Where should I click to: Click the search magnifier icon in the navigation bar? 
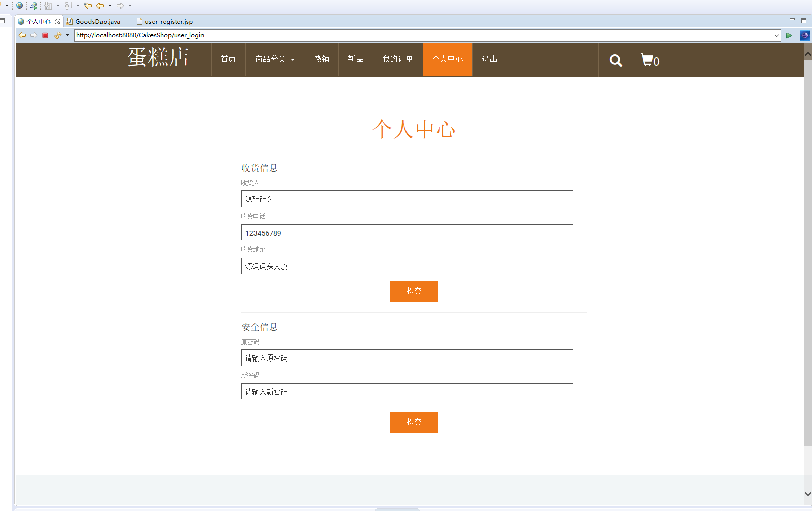pos(615,60)
